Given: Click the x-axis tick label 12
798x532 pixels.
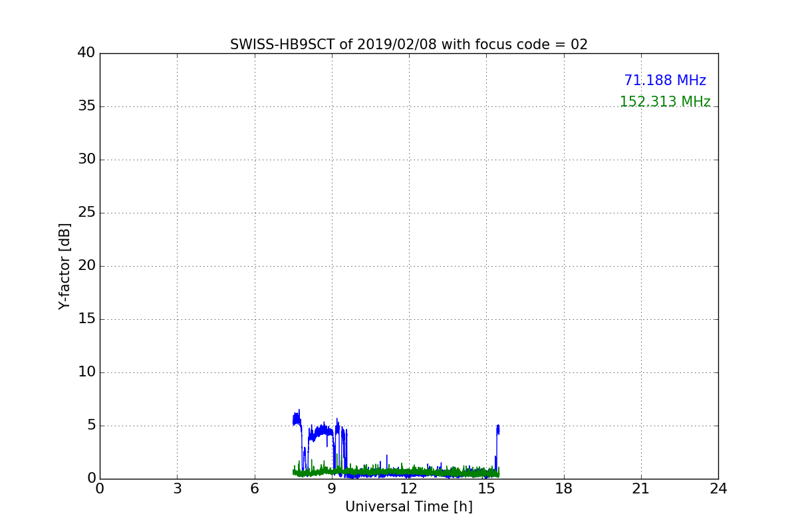Looking at the screenshot, I should point(409,488).
